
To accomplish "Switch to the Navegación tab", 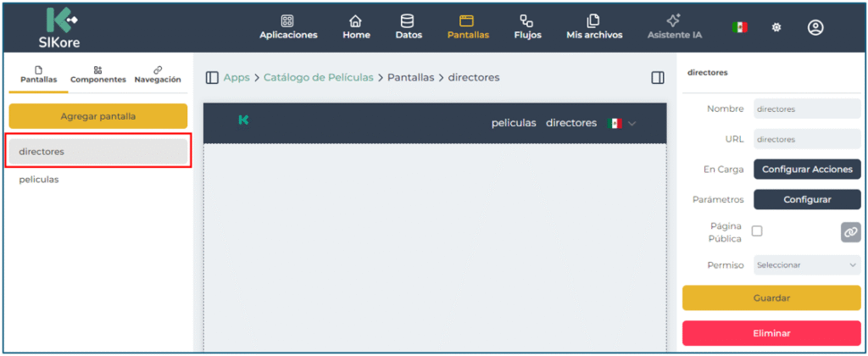I will [x=158, y=75].
